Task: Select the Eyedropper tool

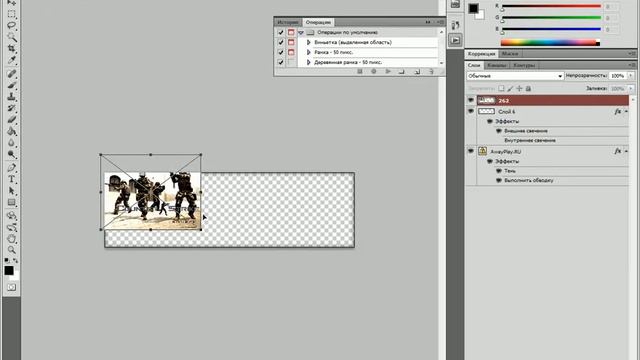Action: (x=11, y=60)
